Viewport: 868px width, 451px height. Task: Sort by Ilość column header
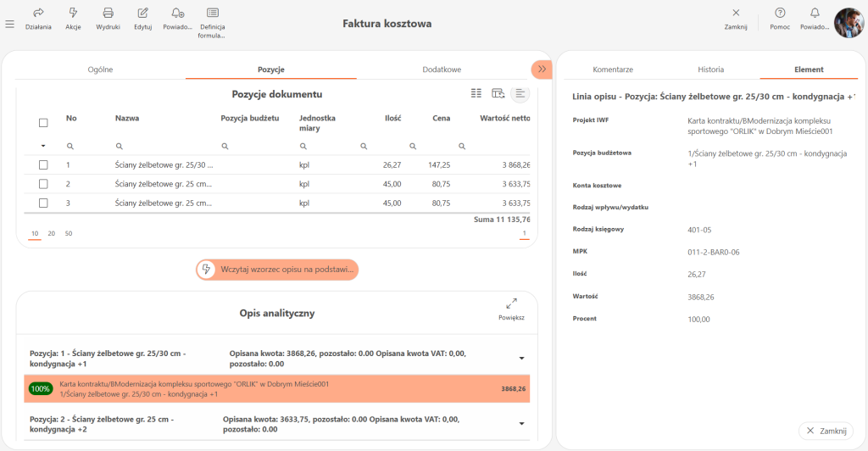(x=393, y=118)
